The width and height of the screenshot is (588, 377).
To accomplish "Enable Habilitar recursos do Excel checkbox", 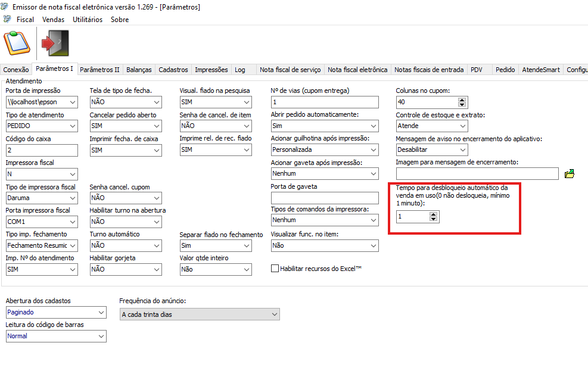I will click(275, 269).
